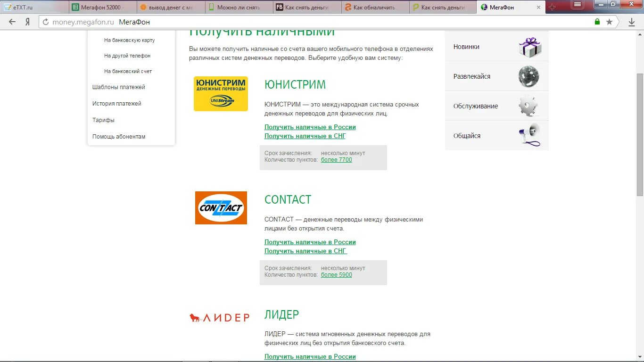Open "Шаблоны платежей" in sidebar
This screenshot has width=644, height=362.
tap(119, 87)
